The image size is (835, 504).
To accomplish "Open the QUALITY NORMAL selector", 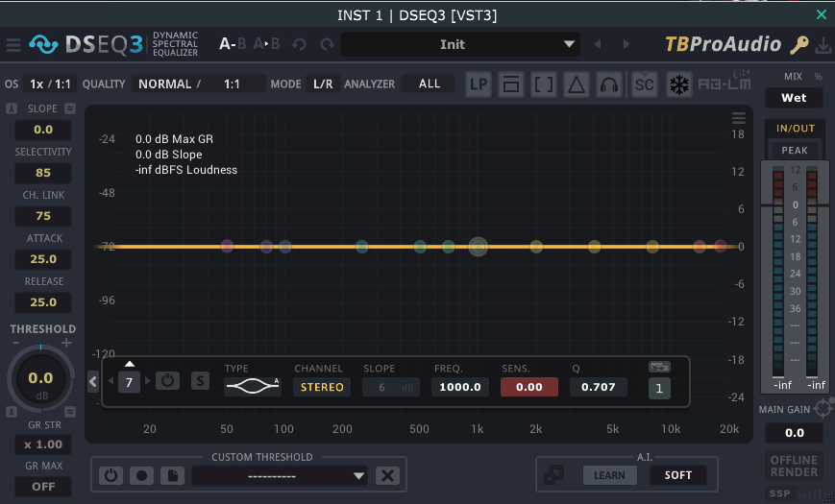I will coord(199,84).
